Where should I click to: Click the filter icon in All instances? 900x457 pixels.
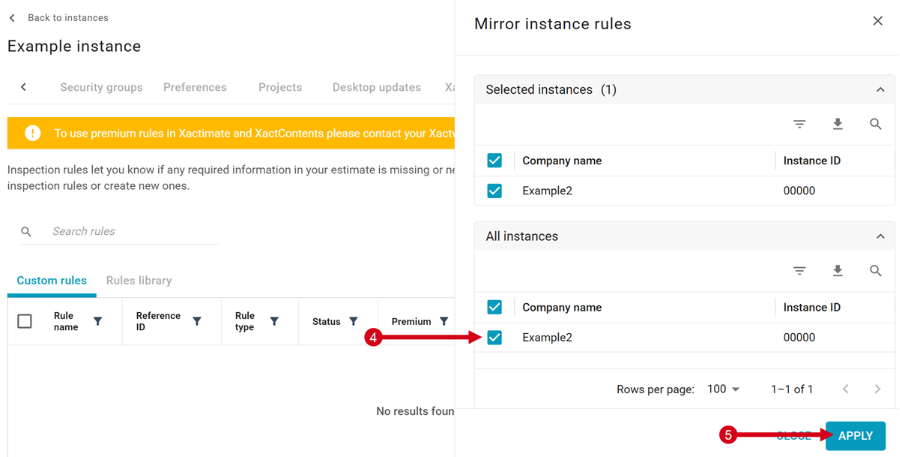click(x=800, y=271)
